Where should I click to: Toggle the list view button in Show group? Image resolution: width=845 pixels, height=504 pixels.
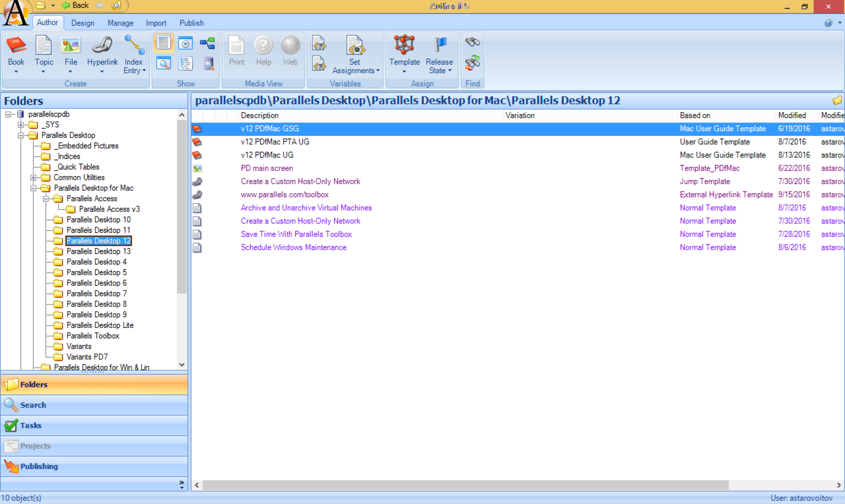pyautogui.click(x=163, y=43)
